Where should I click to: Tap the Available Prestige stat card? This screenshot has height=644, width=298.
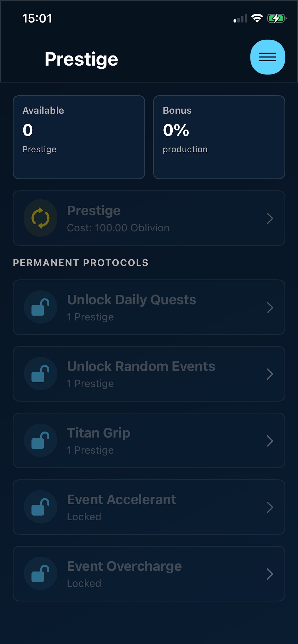79,137
